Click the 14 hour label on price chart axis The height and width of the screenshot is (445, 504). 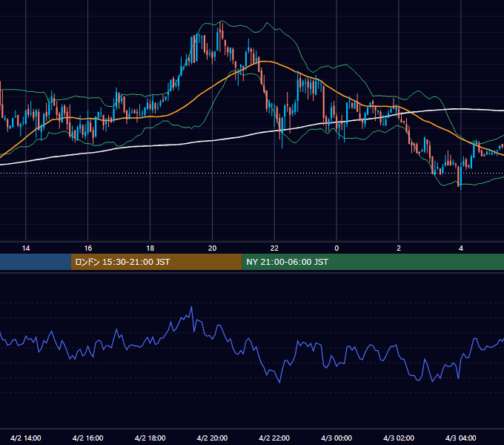click(26, 248)
